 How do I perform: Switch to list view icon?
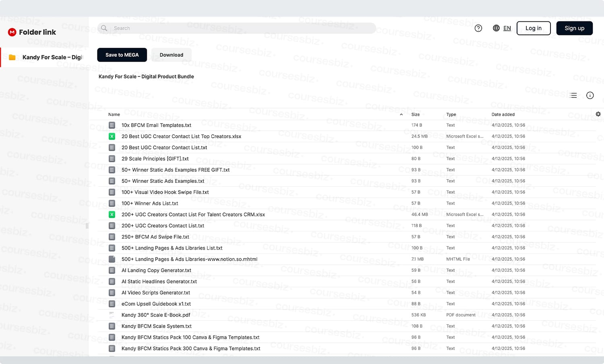tap(573, 95)
